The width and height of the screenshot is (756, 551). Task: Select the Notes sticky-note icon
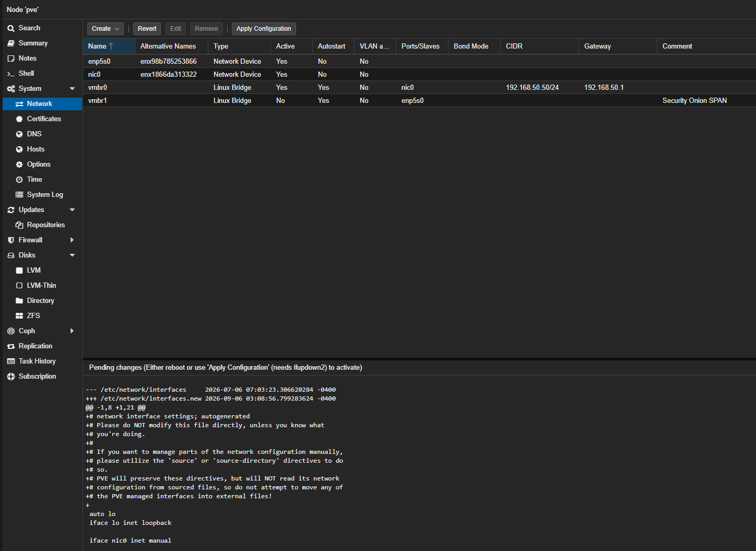(11, 58)
